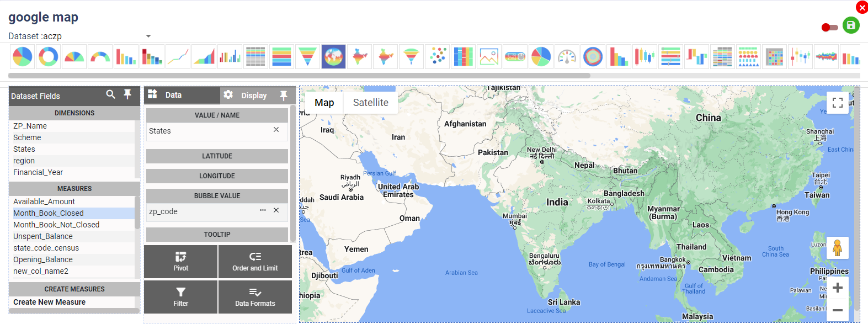The image size is (868, 329).
Task: Click the search icon in Dataset Fields
Action: coord(111,94)
